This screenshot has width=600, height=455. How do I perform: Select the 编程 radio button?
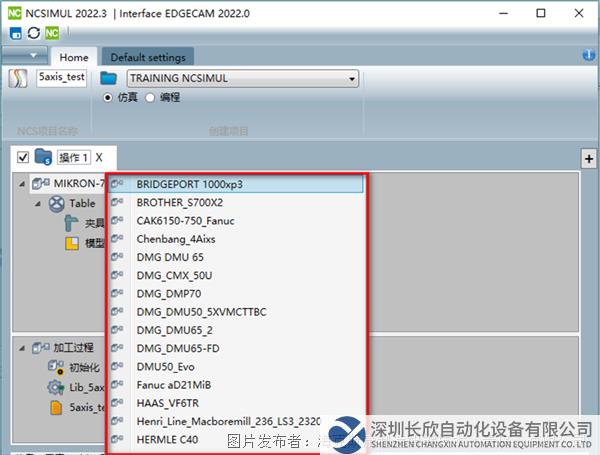click(151, 97)
